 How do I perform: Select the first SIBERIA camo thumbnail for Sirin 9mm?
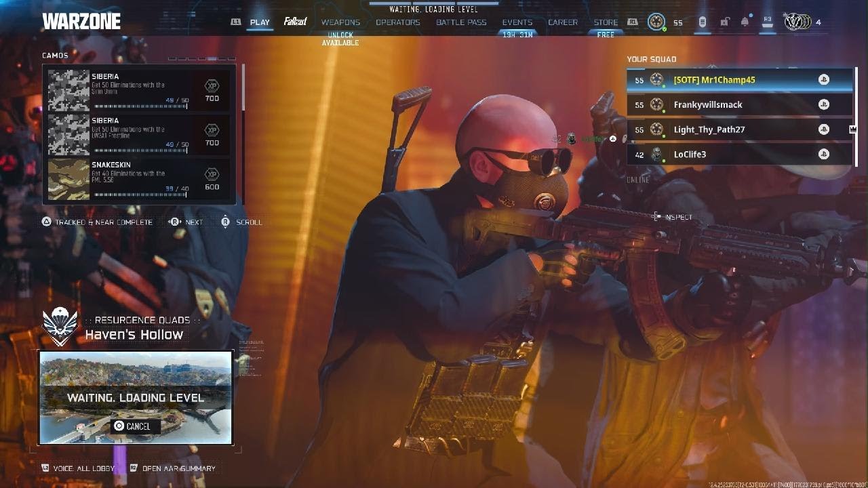(x=68, y=90)
